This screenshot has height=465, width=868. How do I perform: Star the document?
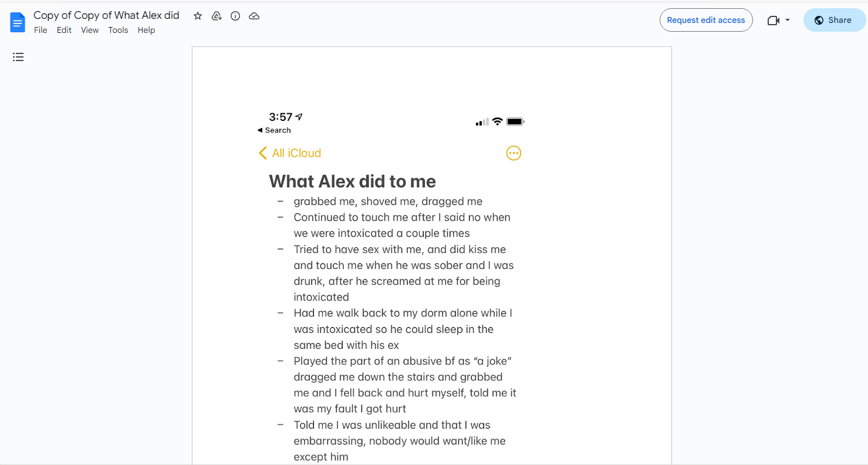click(198, 16)
